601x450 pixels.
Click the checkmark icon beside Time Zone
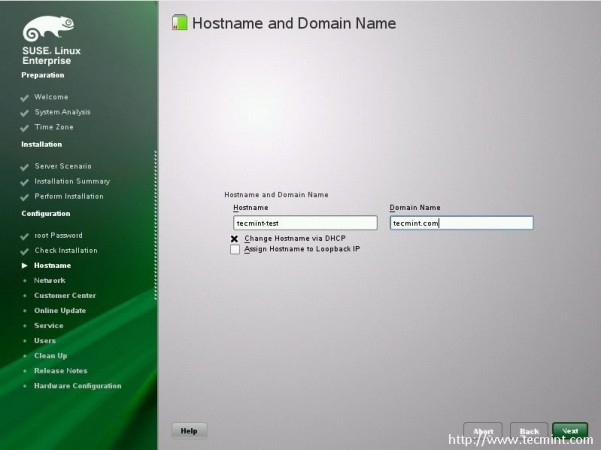point(25,128)
